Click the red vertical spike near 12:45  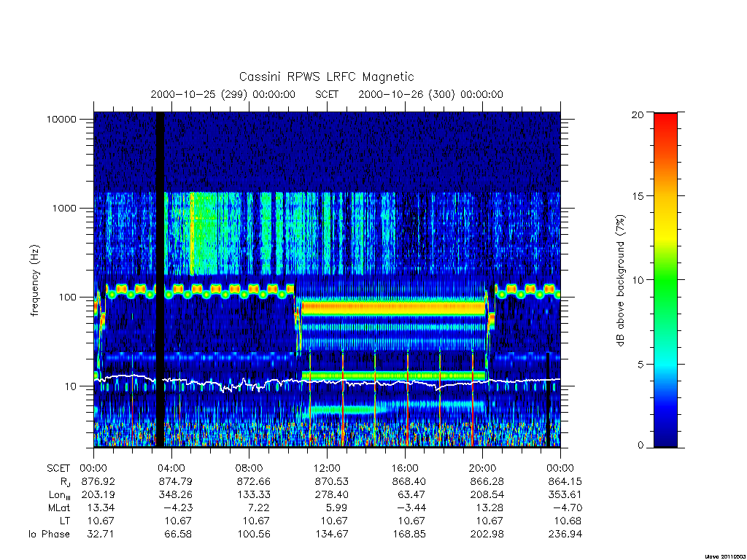click(x=343, y=399)
